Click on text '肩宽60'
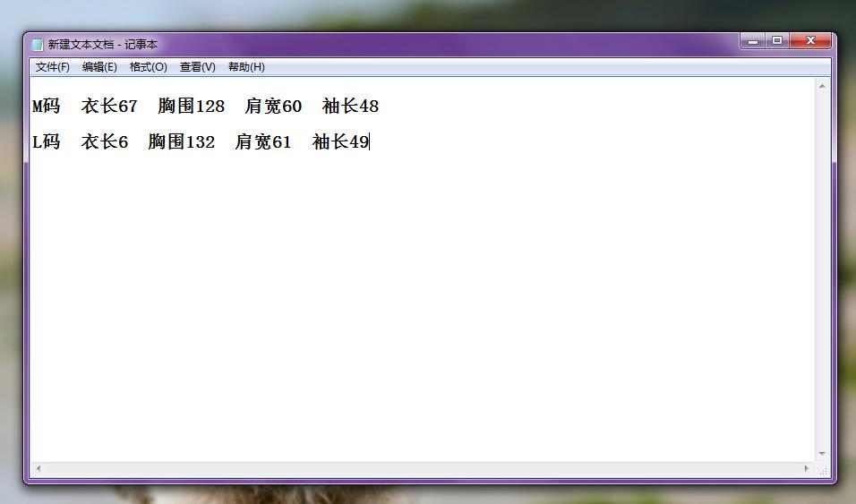The image size is (856, 504). [x=273, y=106]
